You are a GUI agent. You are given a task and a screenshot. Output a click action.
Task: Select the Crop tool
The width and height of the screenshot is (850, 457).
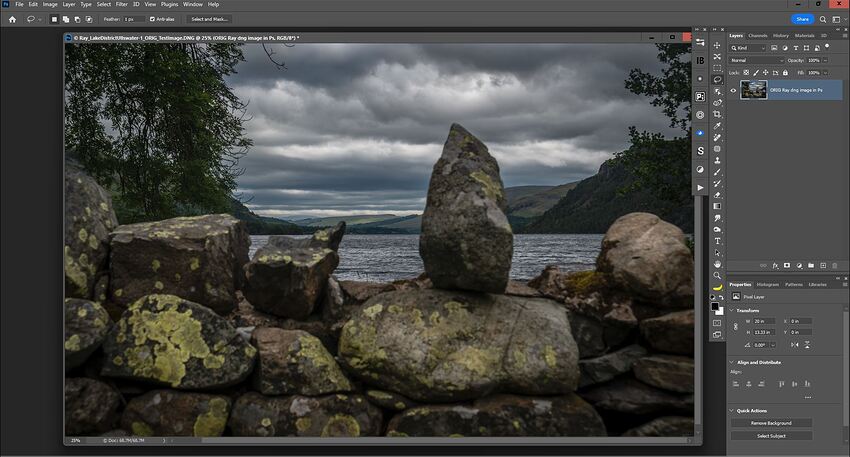[x=717, y=114]
